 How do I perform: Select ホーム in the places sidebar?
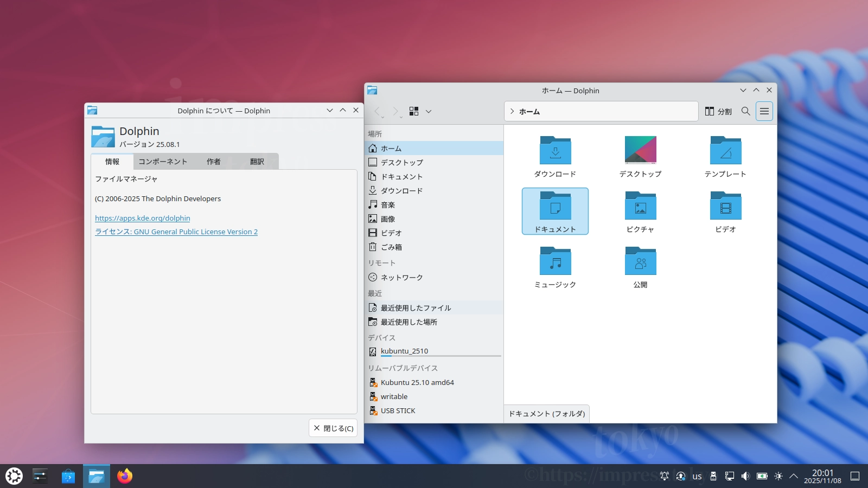(x=434, y=148)
